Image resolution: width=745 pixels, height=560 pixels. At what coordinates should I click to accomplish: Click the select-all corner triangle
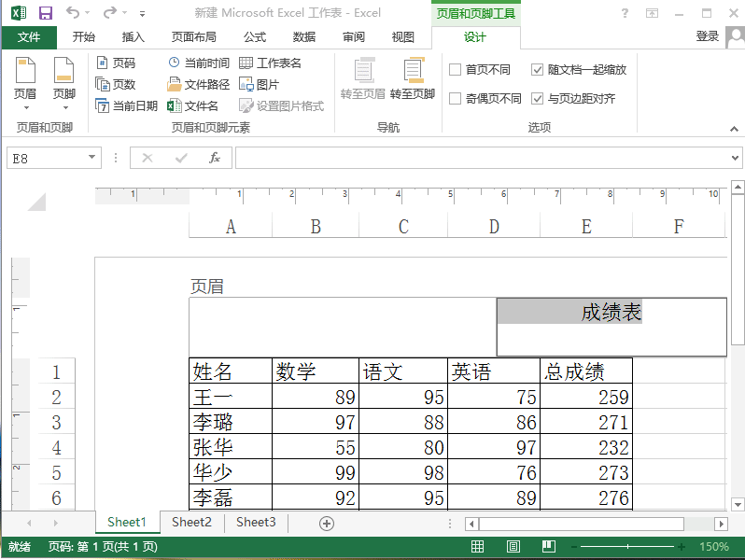[x=36, y=202]
